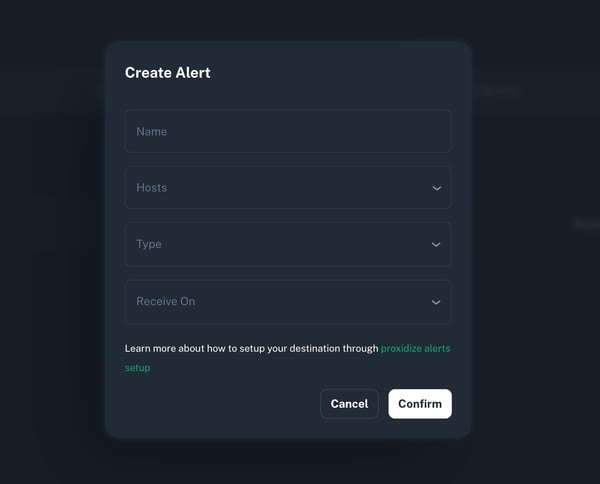Open the Type dropdown
This screenshot has height=484, width=600.
coord(288,244)
